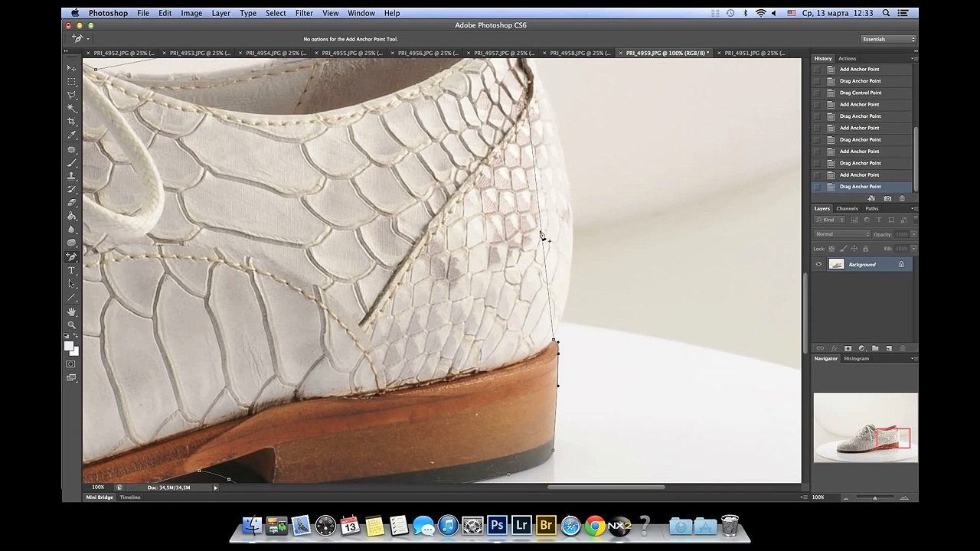Select the Magic Wand tool
This screenshot has width=980, height=551.
pos(72,108)
